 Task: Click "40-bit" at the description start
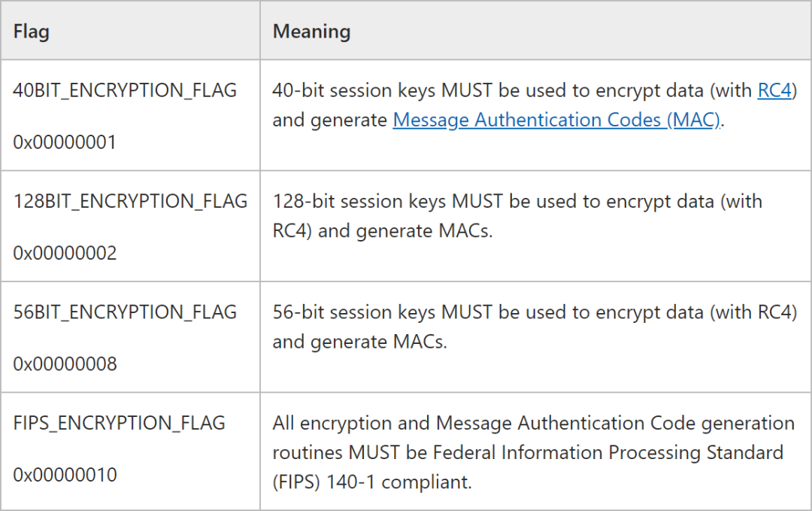(296, 91)
